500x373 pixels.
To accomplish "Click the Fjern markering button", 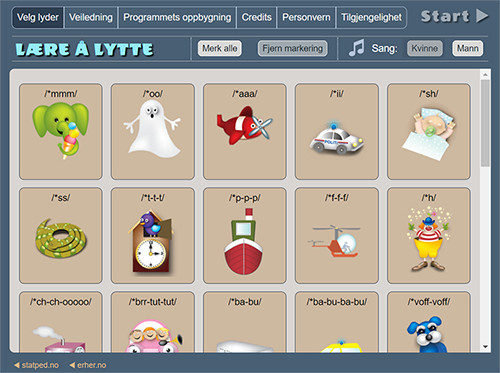I will pyautogui.click(x=292, y=48).
